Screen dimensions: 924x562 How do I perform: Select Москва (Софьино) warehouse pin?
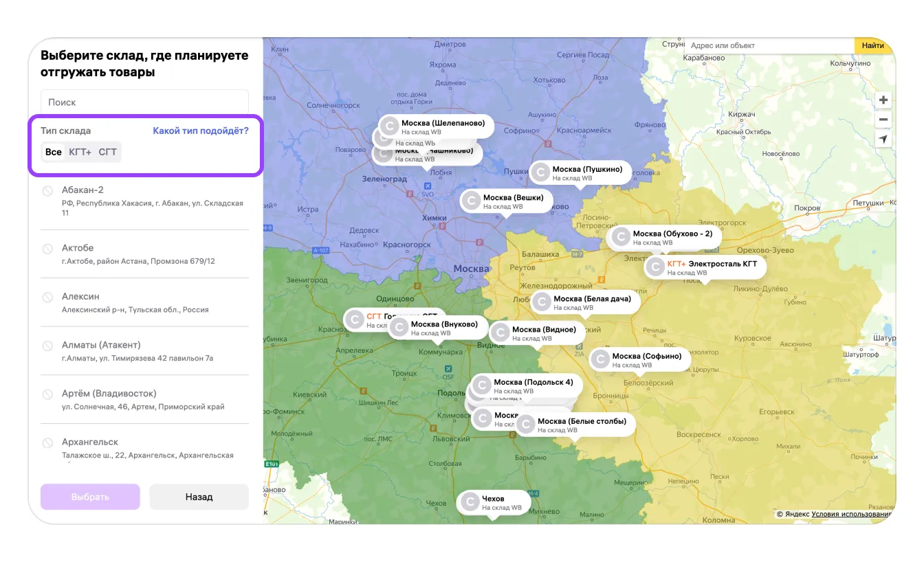tap(601, 359)
